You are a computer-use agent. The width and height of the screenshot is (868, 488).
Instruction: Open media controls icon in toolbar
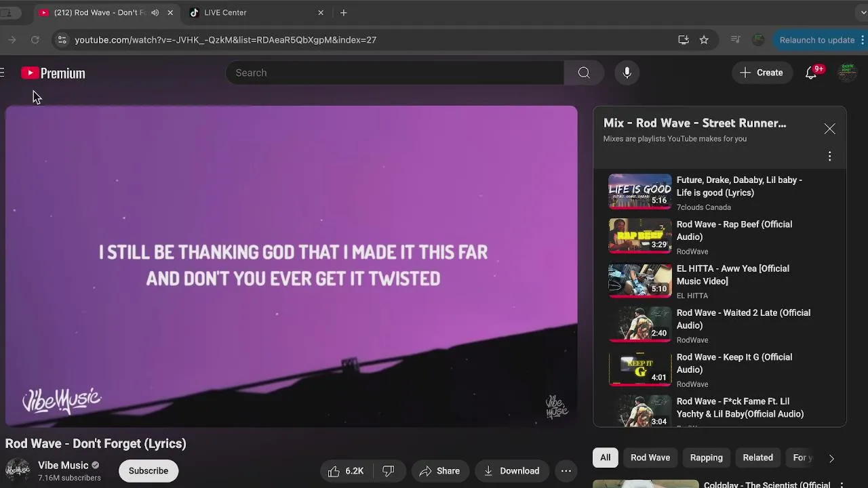click(735, 40)
